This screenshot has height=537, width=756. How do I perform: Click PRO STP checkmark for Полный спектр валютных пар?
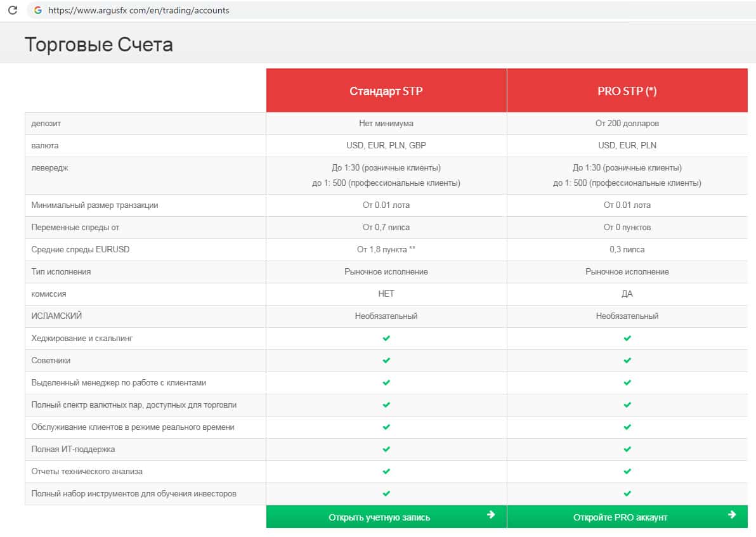tap(627, 405)
